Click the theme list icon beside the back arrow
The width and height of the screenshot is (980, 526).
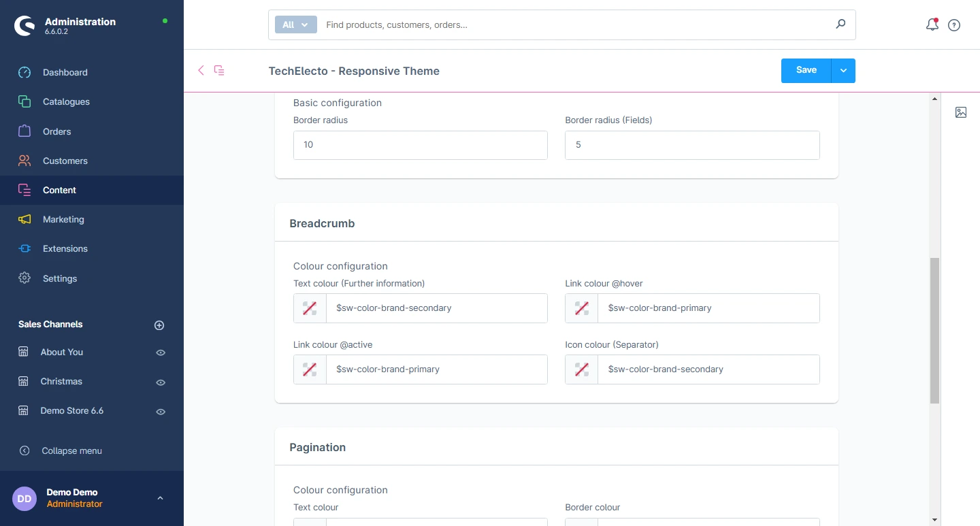[219, 70]
